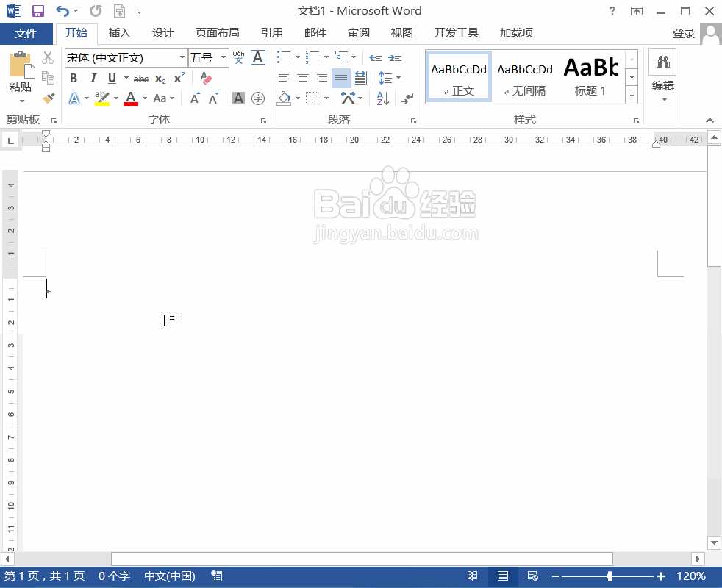Apply the 标题 1 Heading style

tap(591, 76)
